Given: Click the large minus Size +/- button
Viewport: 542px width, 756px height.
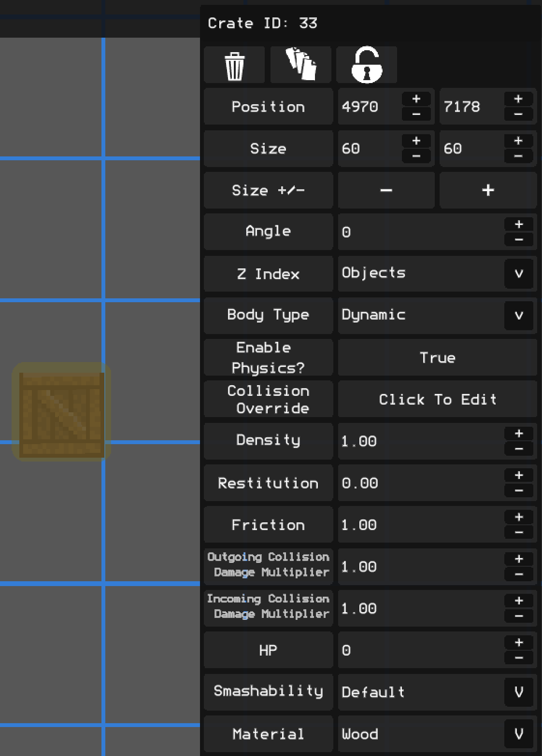Looking at the screenshot, I should 386,190.
